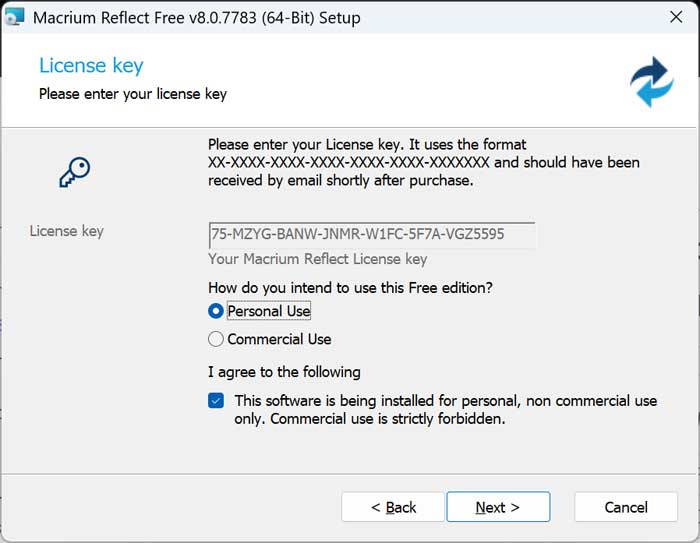This screenshot has height=543, width=700.
Task: Click the key icon beside license field
Action: (x=75, y=172)
